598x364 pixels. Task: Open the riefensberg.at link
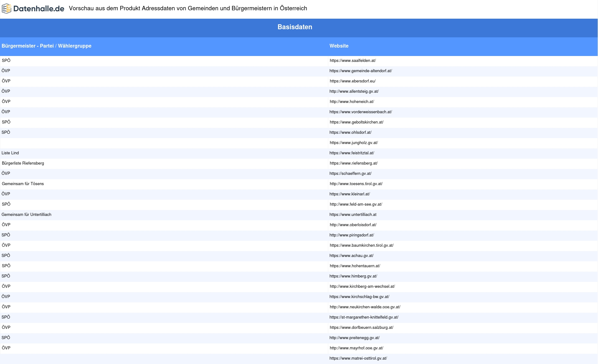(x=354, y=163)
